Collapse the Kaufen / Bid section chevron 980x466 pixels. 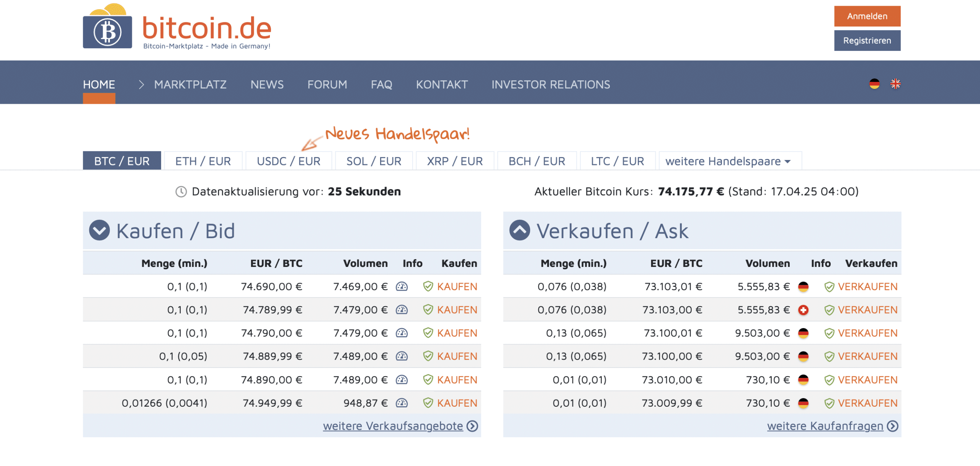(x=100, y=230)
